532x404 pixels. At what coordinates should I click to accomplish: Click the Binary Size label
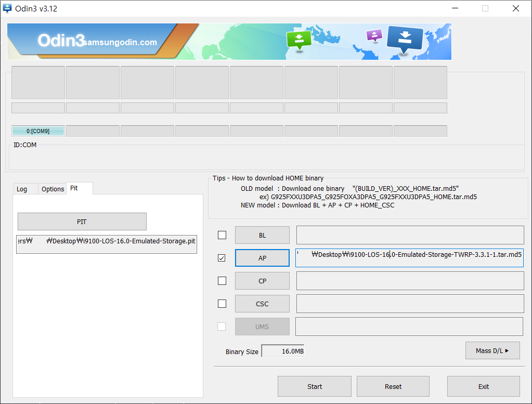tap(242, 352)
